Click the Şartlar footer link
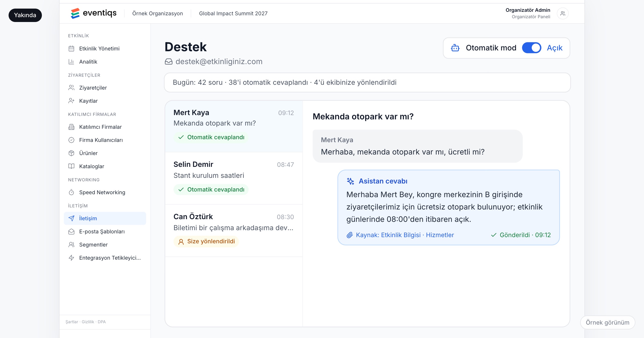644x338 pixels. point(72,322)
